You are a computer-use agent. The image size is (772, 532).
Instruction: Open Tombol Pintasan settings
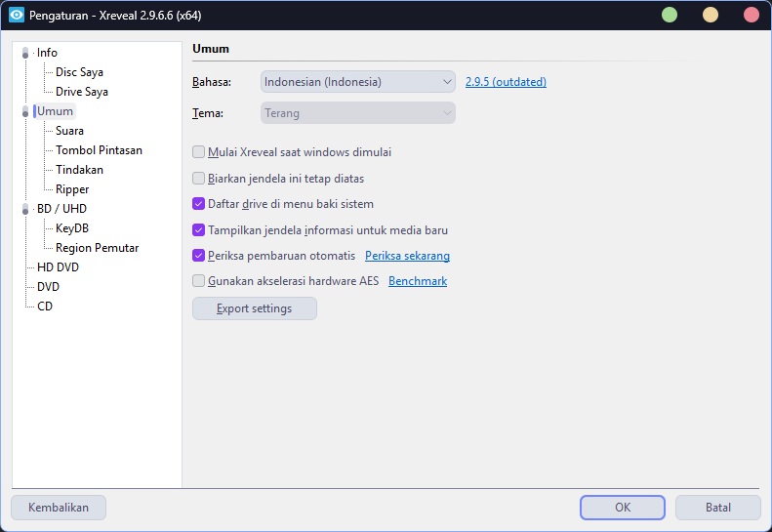[x=99, y=150]
